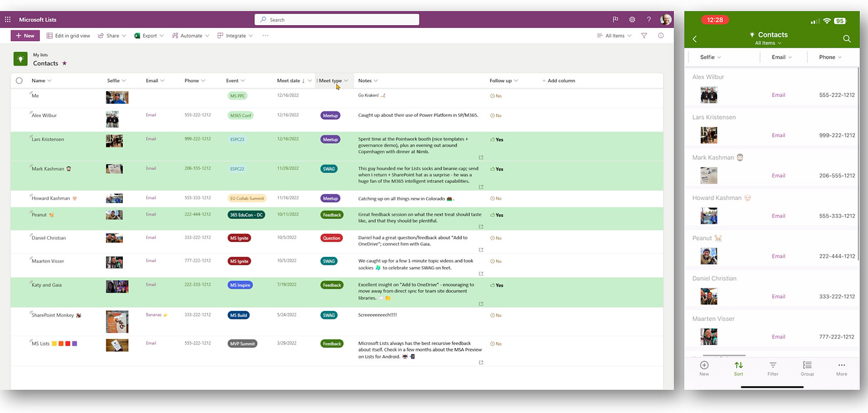Click the MS Inspire event pill
Screen dimensions: 868x413
[x=241, y=285]
